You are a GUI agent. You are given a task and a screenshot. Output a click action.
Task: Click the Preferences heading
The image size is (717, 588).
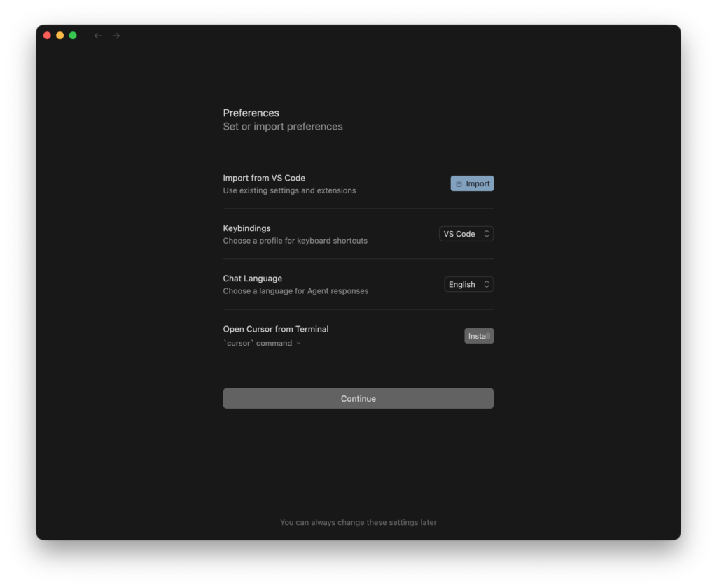click(x=251, y=113)
